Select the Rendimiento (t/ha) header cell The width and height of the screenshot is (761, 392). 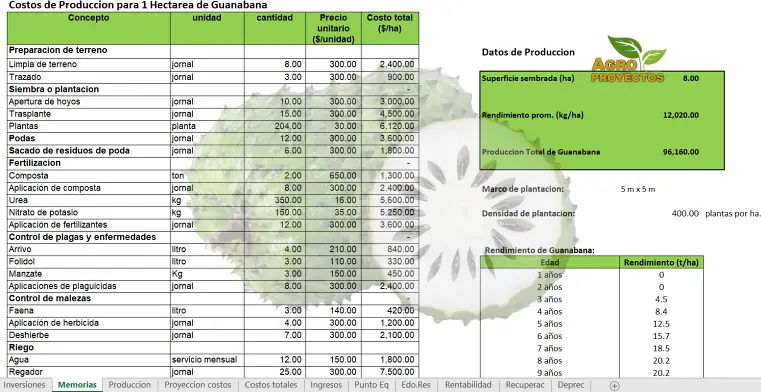[661, 262]
